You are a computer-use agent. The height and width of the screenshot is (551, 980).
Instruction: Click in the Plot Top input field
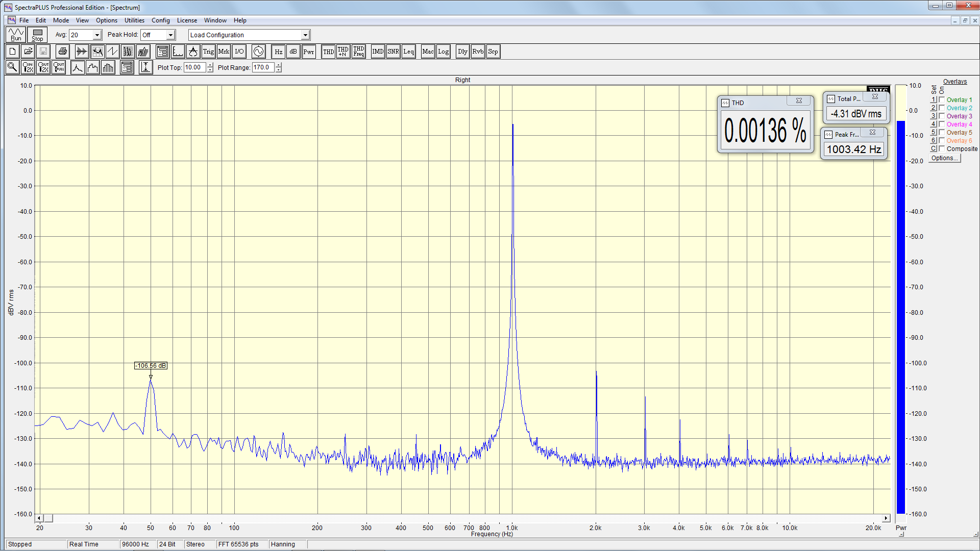[x=194, y=67]
